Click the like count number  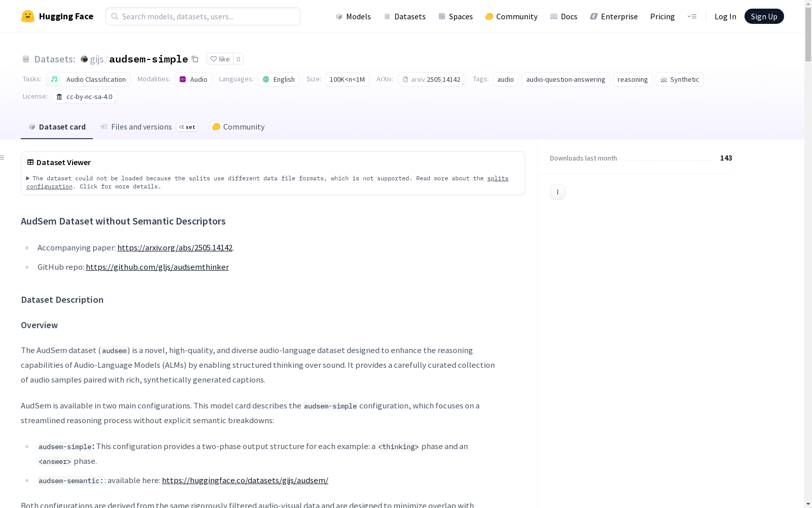point(238,59)
